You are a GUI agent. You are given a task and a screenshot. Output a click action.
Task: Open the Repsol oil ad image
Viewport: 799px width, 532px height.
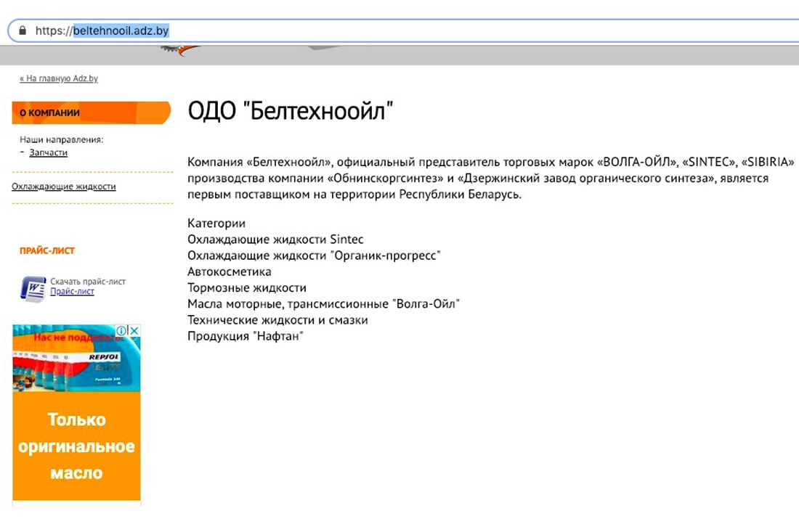(76, 359)
